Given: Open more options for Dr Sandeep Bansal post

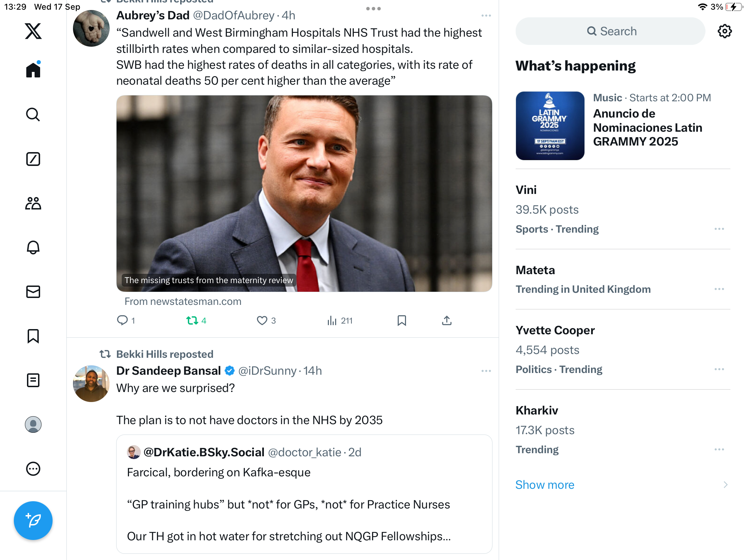Looking at the screenshot, I should [486, 371].
